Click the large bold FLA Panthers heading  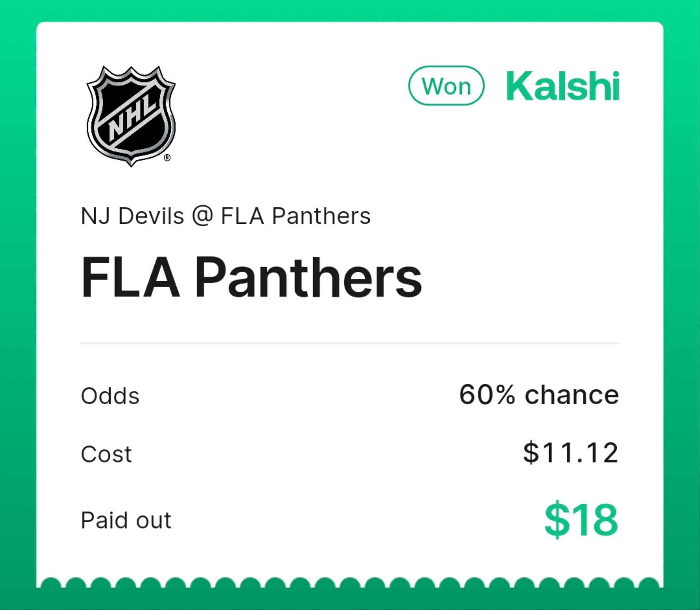(251, 277)
